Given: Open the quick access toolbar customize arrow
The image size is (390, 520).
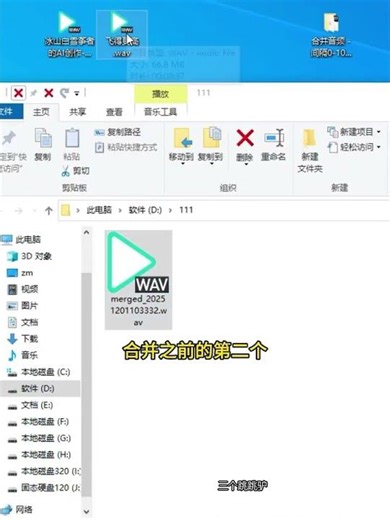Looking at the screenshot, I should [77, 93].
